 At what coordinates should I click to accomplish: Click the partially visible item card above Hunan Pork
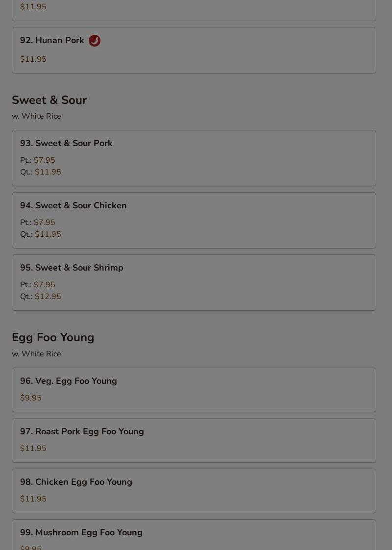point(194,10)
